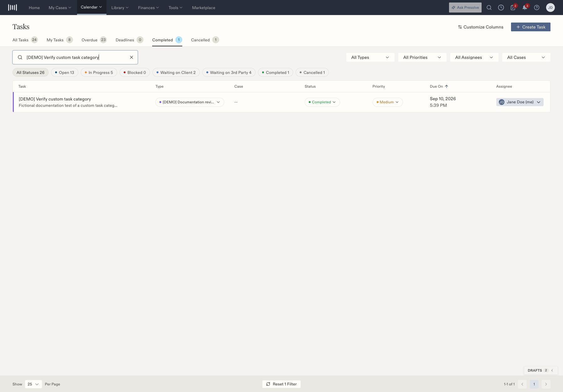This screenshot has height=392, width=563.
Task: Change task type [DEMO] Documentation review dropdown
Action: click(x=190, y=102)
